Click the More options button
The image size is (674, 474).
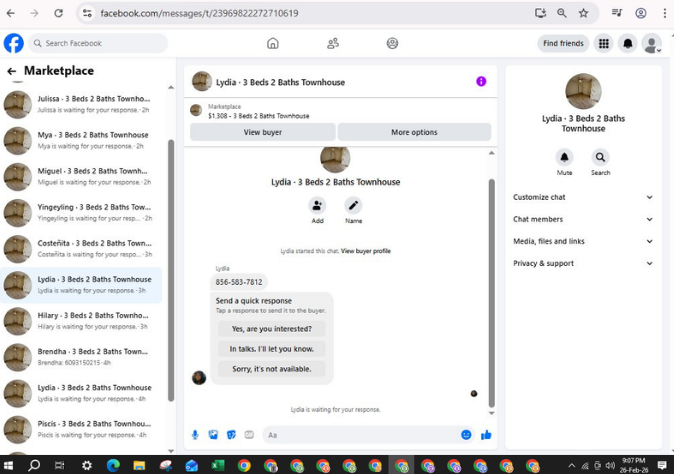point(414,132)
